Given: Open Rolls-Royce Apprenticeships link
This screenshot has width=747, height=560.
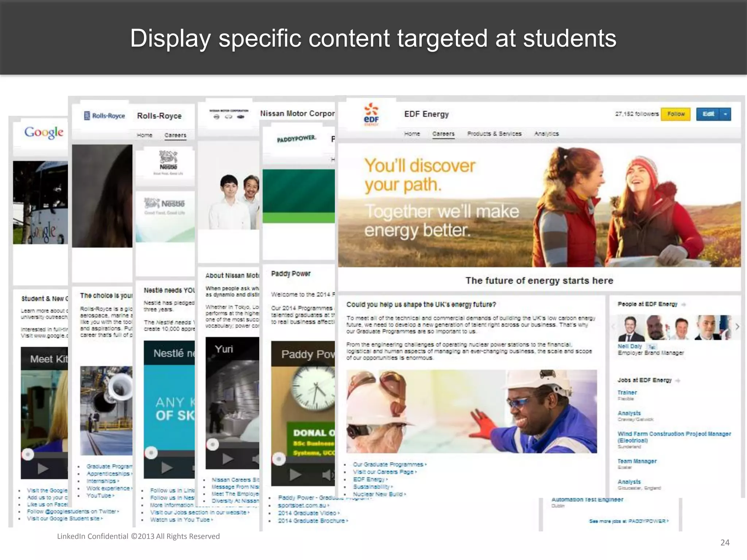Looking at the screenshot, I should [x=109, y=474].
